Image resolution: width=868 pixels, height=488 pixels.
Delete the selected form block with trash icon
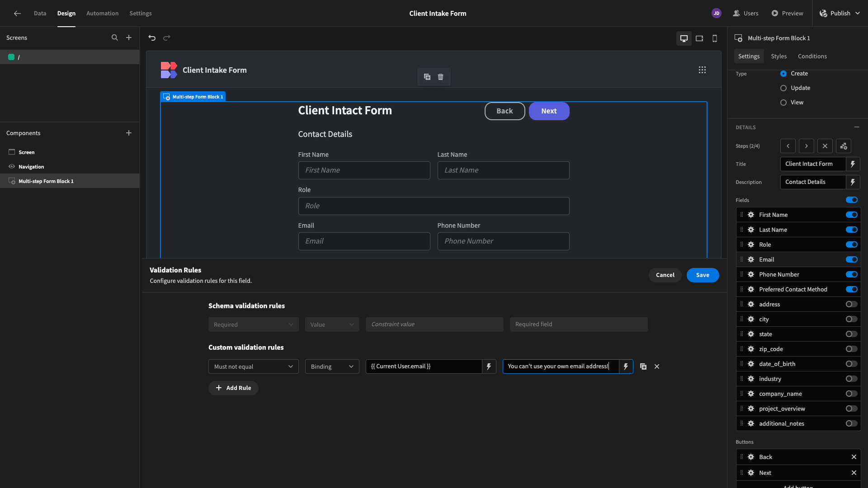(x=440, y=77)
